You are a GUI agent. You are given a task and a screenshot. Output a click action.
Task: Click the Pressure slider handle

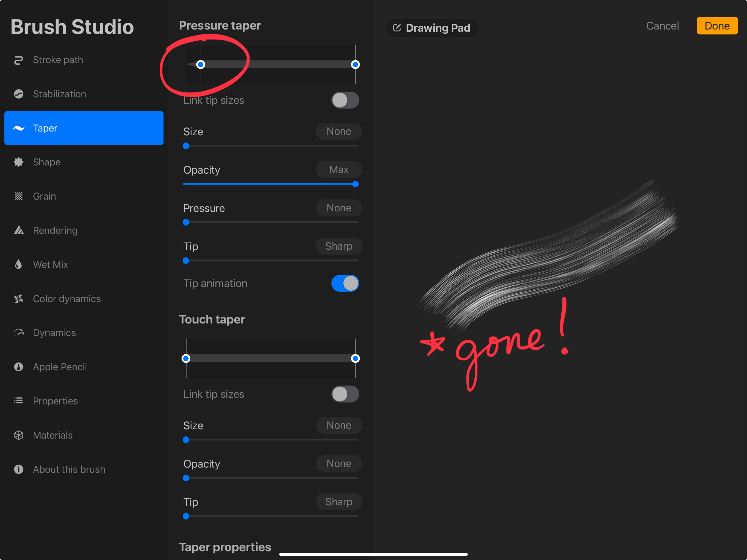click(186, 222)
